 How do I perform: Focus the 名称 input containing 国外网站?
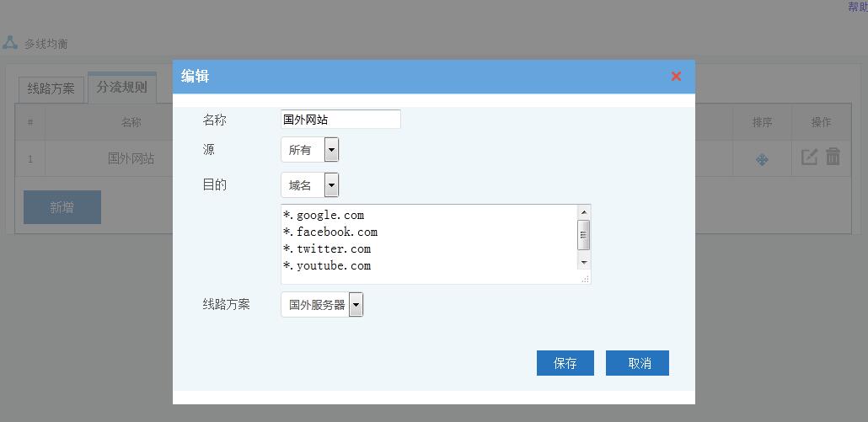point(340,120)
